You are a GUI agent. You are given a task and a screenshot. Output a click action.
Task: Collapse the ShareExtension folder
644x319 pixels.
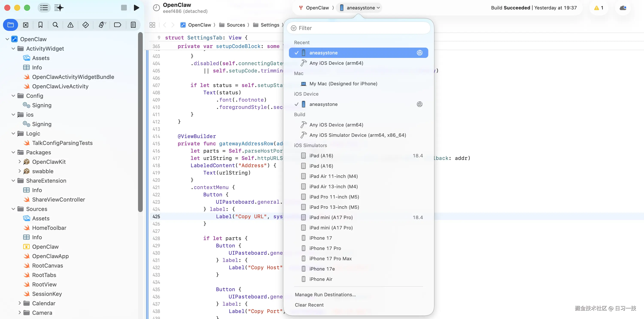click(x=13, y=181)
